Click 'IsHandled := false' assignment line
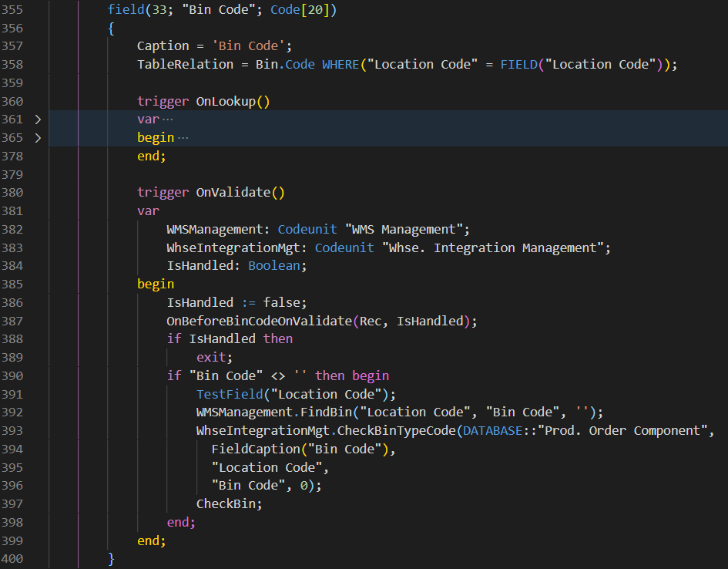728x569 pixels. point(237,302)
